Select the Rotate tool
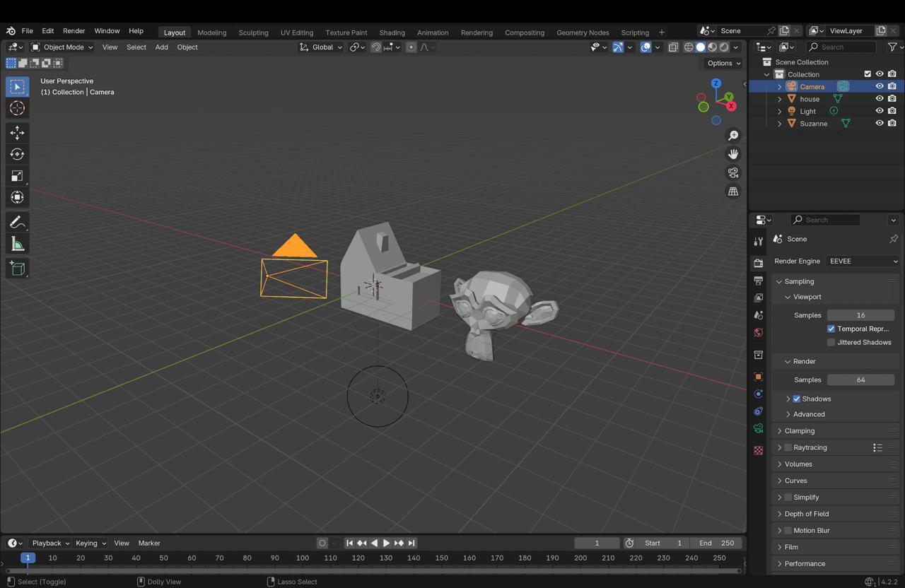This screenshot has width=905, height=588. tap(17, 154)
